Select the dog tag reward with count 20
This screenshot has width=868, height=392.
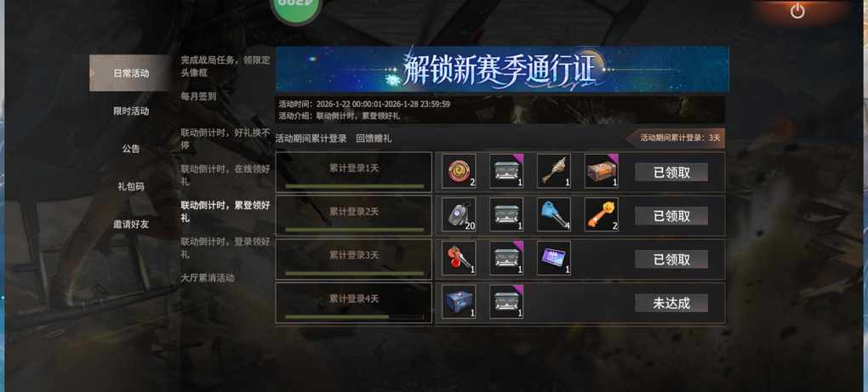pos(459,215)
